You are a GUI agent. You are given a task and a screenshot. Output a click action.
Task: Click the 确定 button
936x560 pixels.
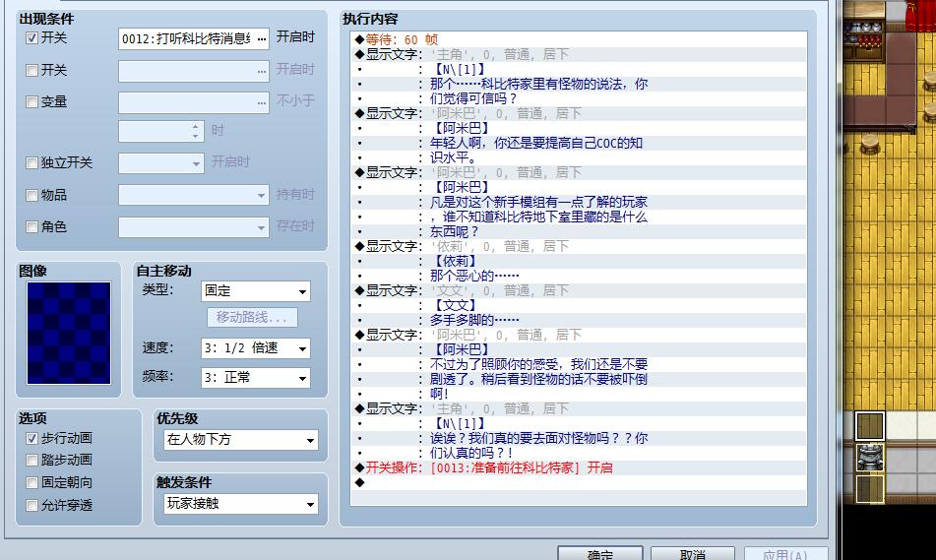coord(600,553)
